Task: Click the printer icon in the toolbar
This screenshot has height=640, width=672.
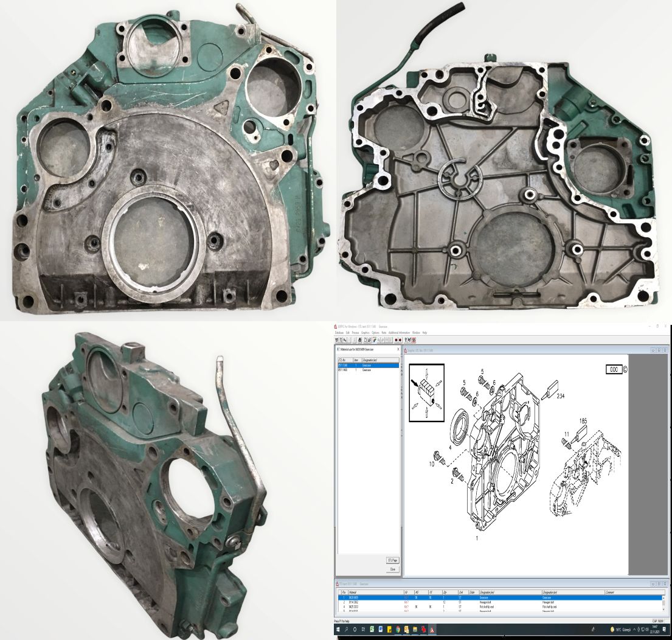Action: pos(359,340)
